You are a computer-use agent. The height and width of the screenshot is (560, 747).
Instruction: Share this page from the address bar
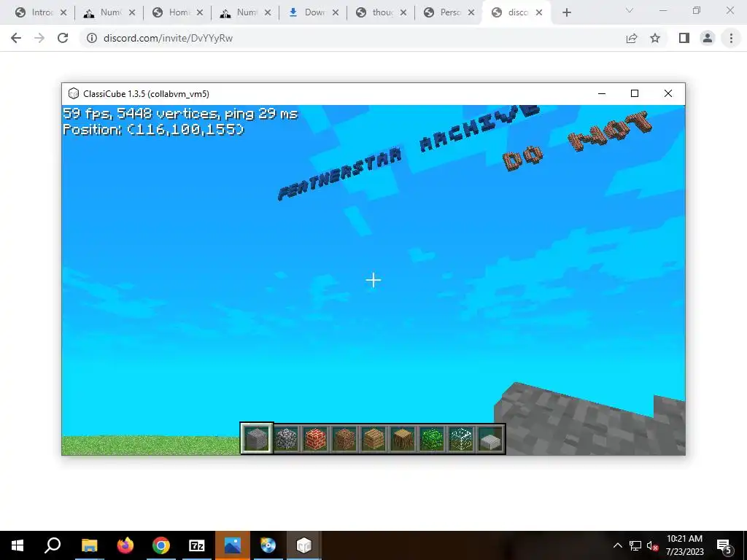coord(632,38)
